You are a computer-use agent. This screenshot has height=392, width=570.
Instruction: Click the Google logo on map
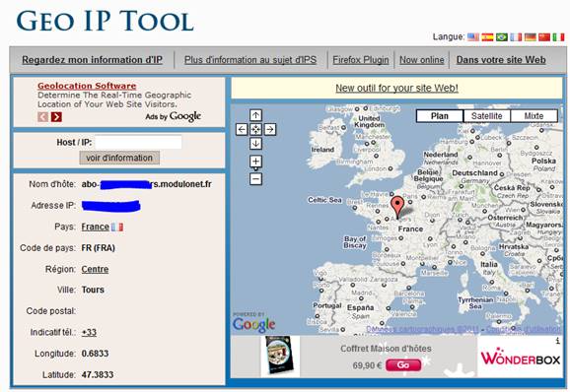[x=254, y=323]
